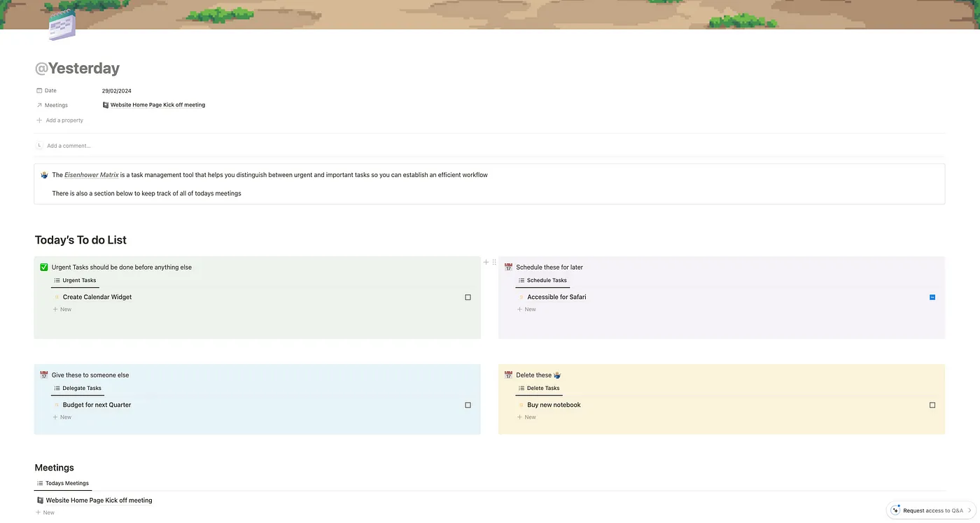Viewport: 980px width, 523px height.
Task: Tick the Budget for next Quarter checkbox
Action: 468,405
